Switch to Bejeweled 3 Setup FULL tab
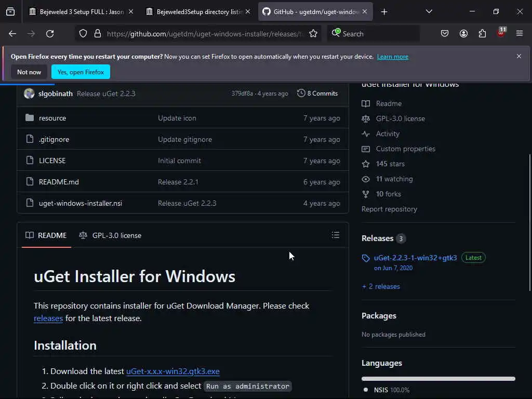The image size is (532, 399). pyautogui.click(x=82, y=12)
